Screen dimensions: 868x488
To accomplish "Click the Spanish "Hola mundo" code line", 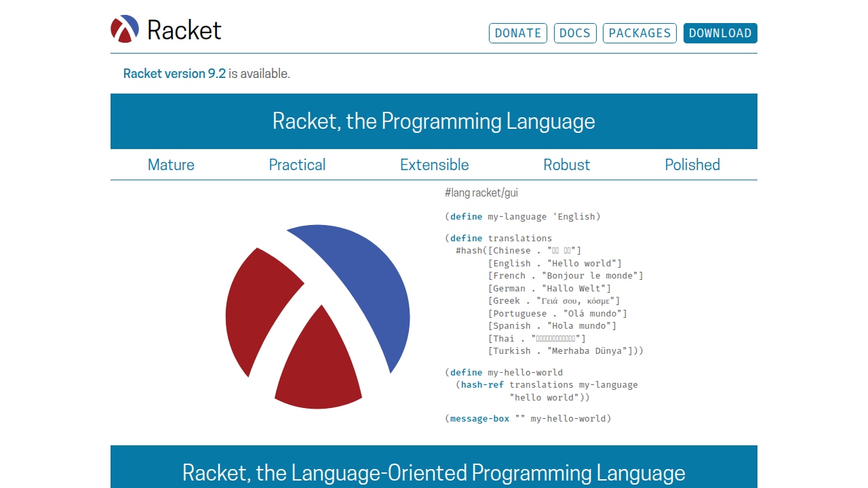I will [x=552, y=326].
